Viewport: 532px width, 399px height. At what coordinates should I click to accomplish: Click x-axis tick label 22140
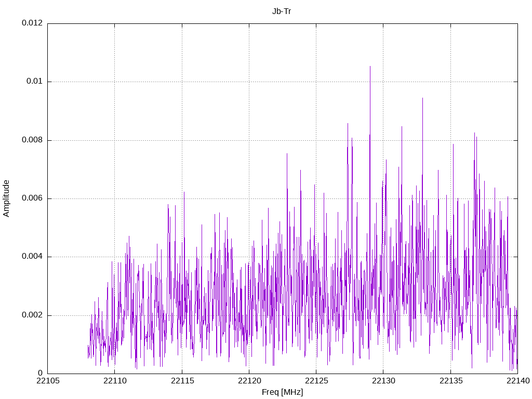coord(518,381)
